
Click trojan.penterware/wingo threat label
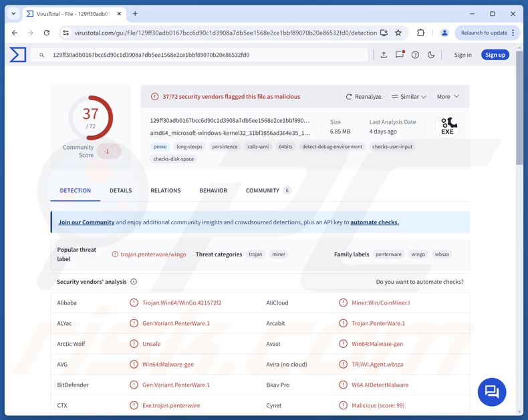pyautogui.click(x=153, y=254)
